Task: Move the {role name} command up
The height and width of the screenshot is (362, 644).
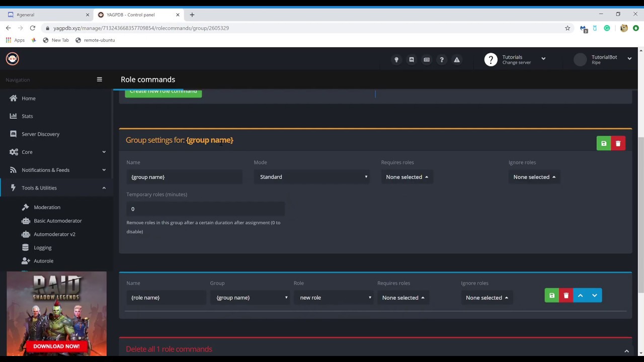Action: pos(580,296)
